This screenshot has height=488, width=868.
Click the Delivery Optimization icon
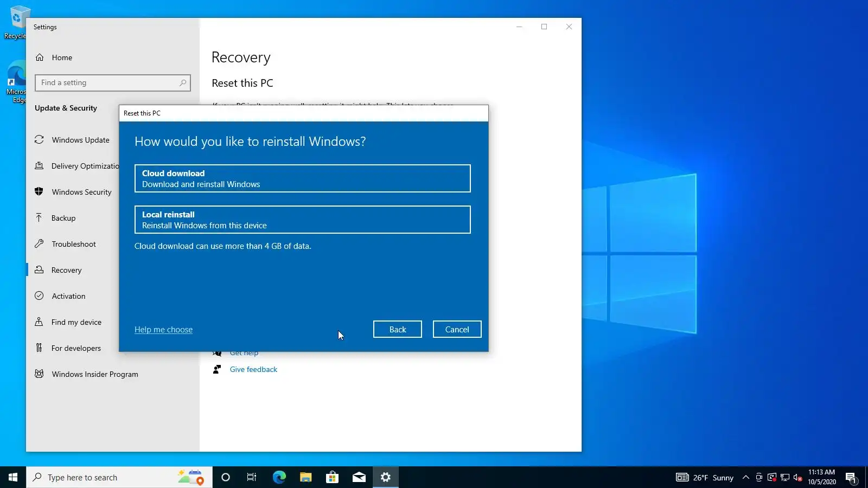39,166
